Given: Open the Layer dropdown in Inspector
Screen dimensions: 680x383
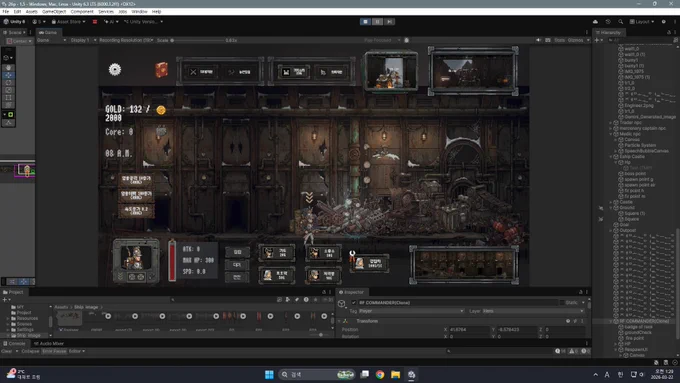Looking at the screenshot, I should tap(533, 311).
